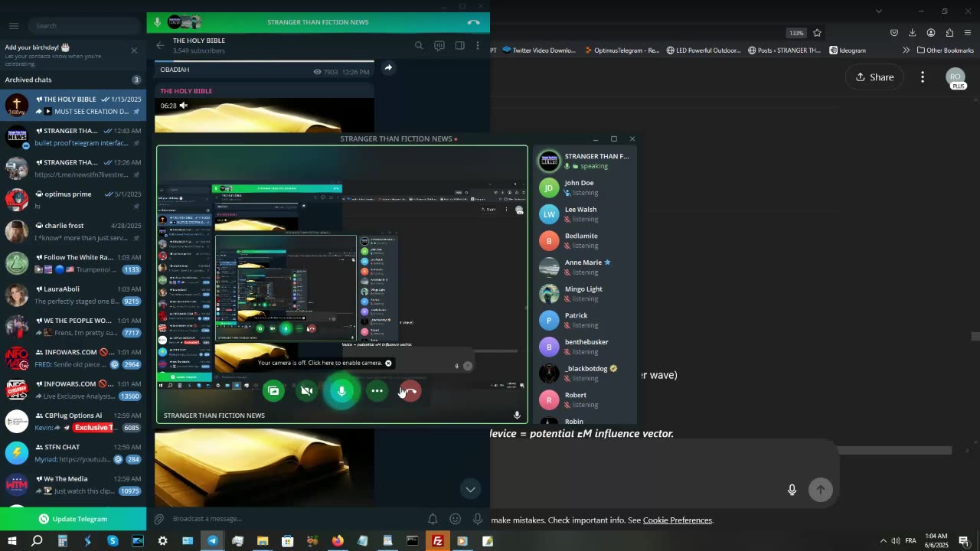Toggle the big microphone call button

341,391
